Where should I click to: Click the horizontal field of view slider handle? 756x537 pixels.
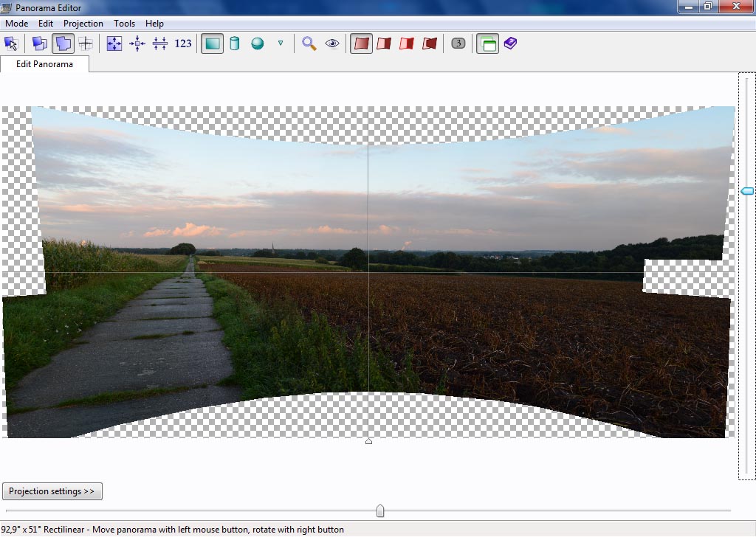click(x=380, y=510)
